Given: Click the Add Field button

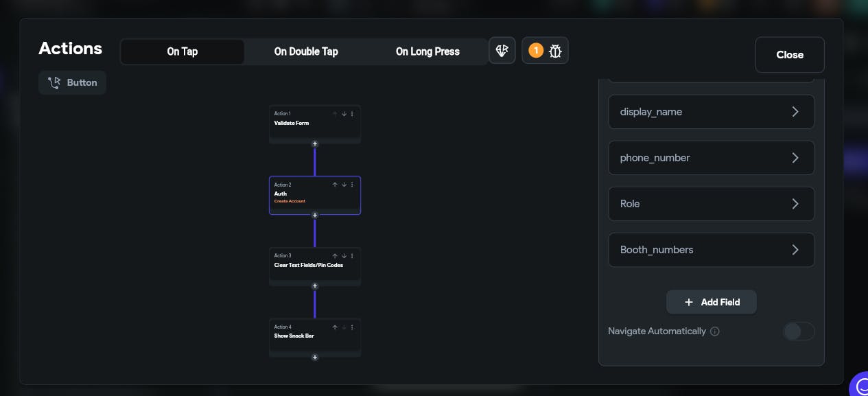Looking at the screenshot, I should tap(712, 302).
